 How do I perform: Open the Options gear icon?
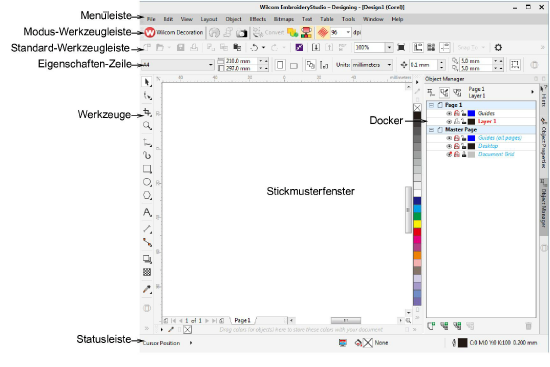click(498, 47)
